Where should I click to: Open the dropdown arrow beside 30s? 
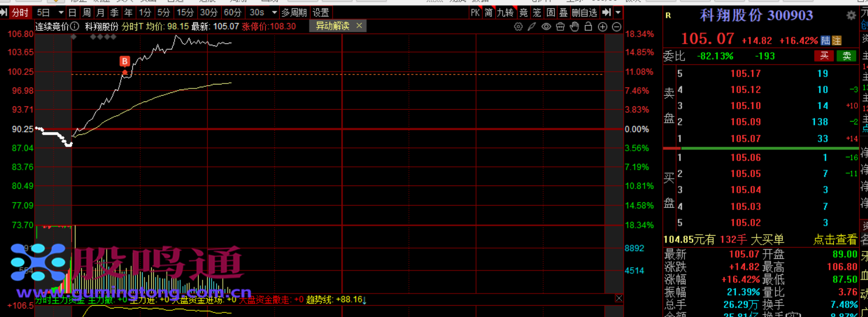point(274,12)
